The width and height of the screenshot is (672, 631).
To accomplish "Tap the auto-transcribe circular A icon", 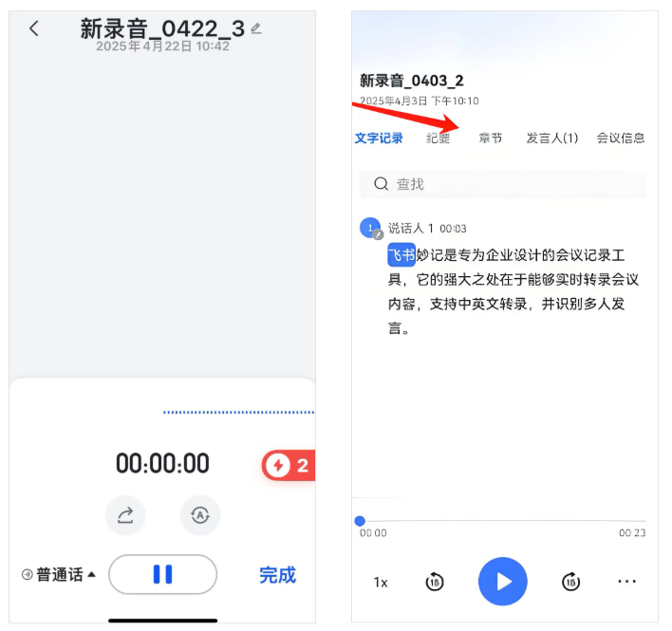I will coord(200,515).
